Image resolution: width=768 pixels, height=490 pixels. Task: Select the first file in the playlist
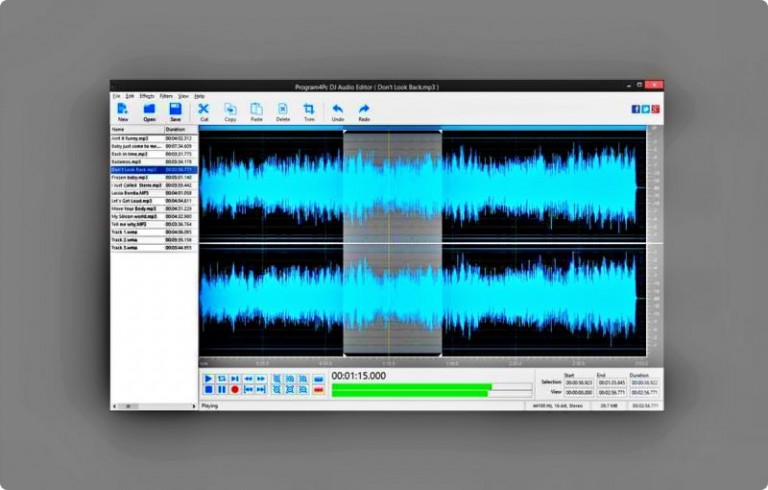coord(154,138)
